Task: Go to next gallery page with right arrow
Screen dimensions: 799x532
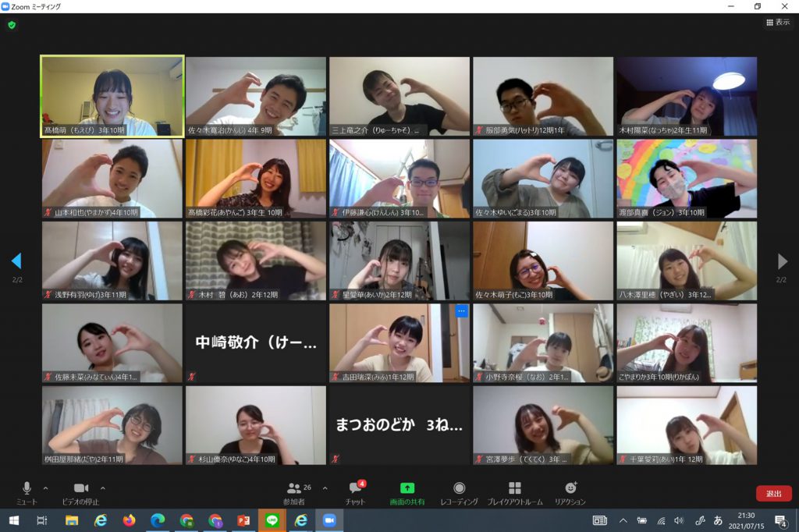Action: (782, 261)
